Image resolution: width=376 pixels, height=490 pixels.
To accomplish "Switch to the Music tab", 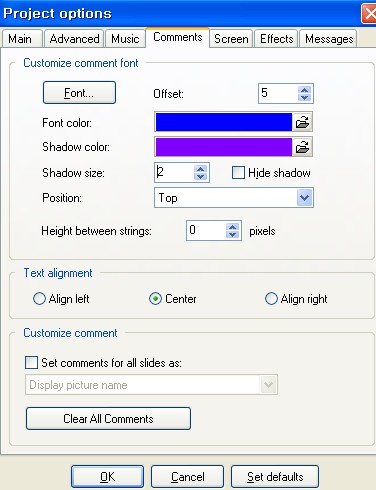I will coord(125,39).
